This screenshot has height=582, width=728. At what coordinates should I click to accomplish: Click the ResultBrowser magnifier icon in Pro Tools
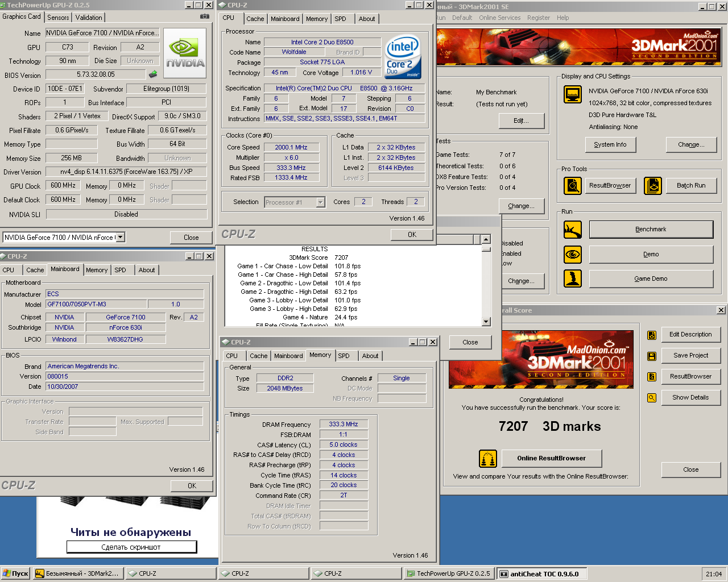pyautogui.click(x=573, y=186)
